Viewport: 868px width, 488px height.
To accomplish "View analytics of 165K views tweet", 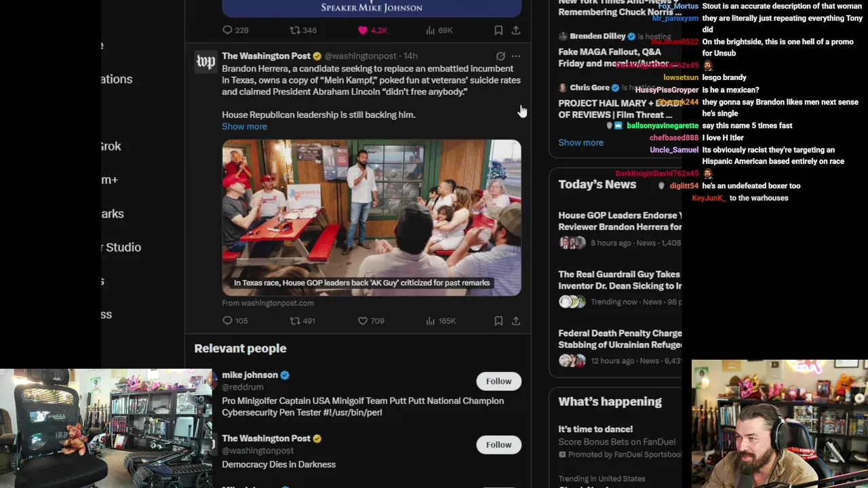I will pos(440,321).
